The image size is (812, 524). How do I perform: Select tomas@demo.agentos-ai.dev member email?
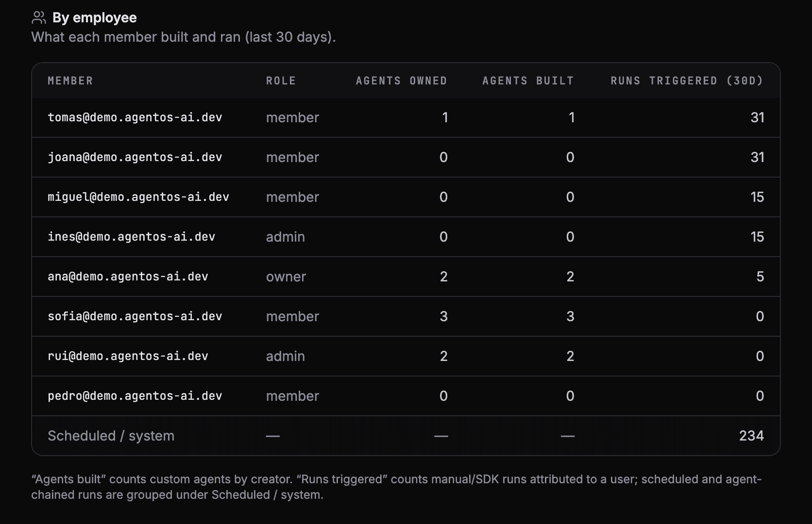click(x=135, y=117)
